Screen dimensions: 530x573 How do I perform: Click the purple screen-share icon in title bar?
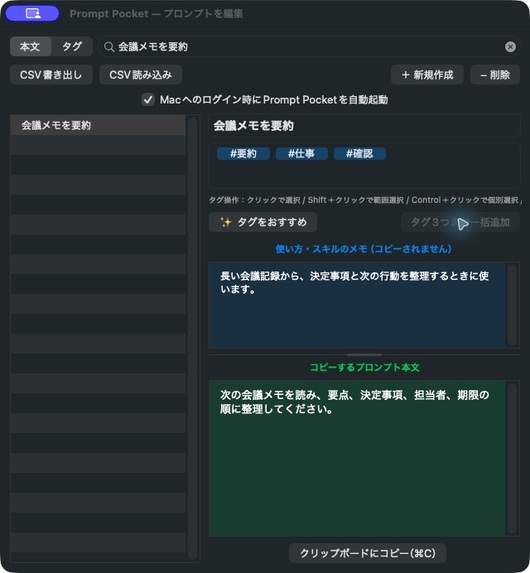33,14
